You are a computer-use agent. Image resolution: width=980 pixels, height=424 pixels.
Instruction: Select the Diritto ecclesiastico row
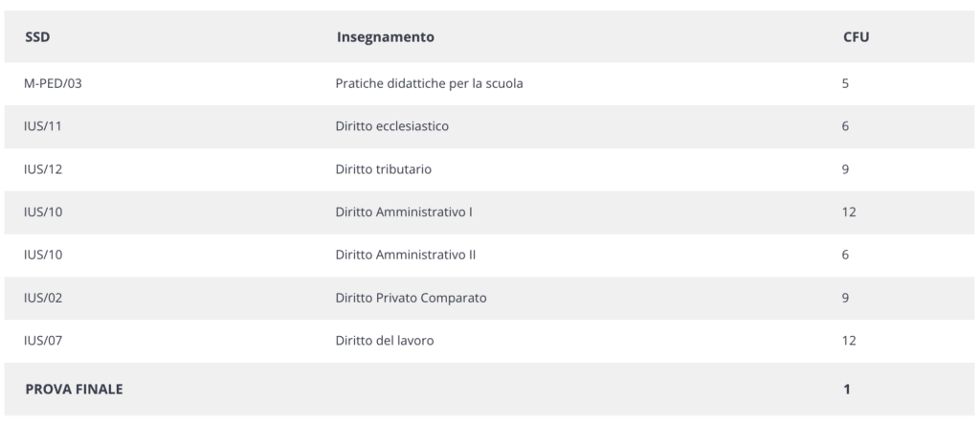pos(489,126)
